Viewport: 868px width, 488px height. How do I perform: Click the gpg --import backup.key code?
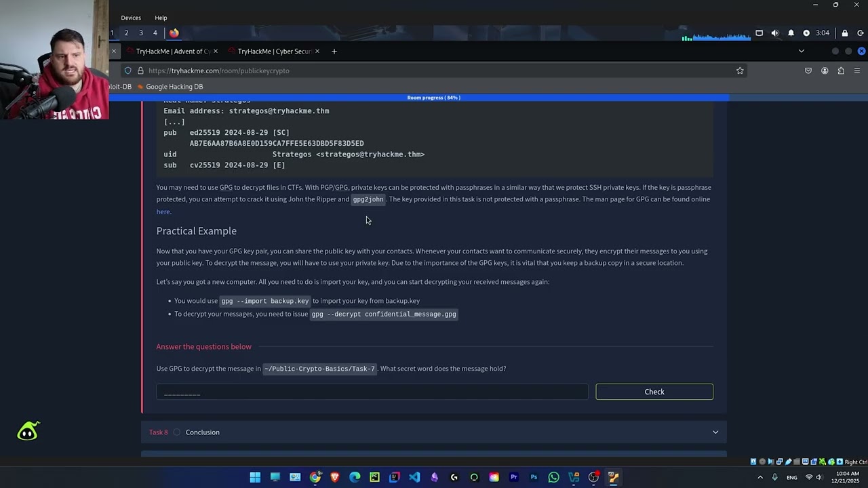click(265, 301)
